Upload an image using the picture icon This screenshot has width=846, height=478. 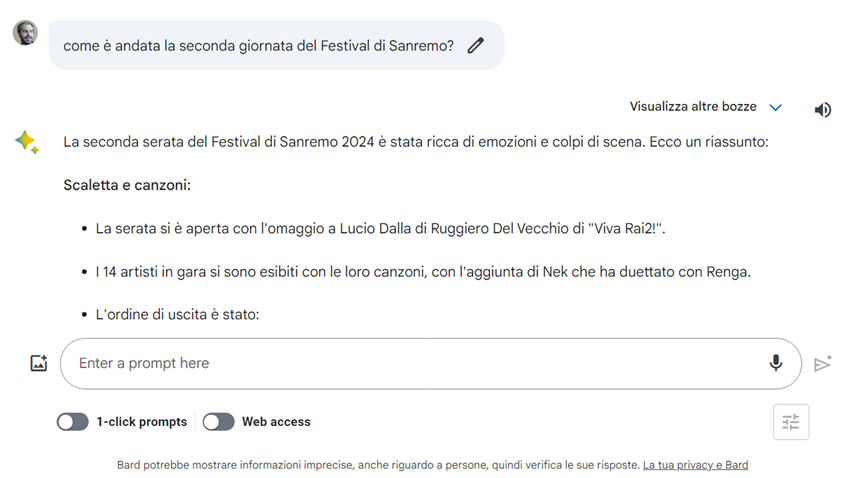click(x=39, y=364)
